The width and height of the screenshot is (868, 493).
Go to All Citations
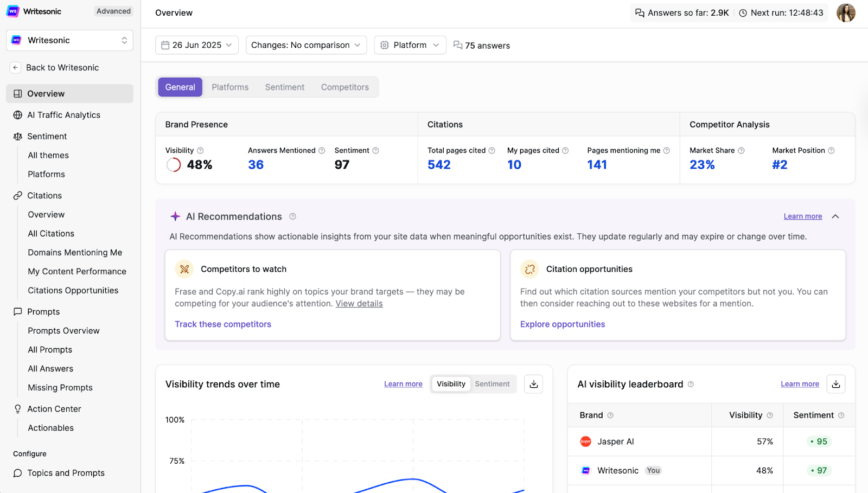click(51, 234)
